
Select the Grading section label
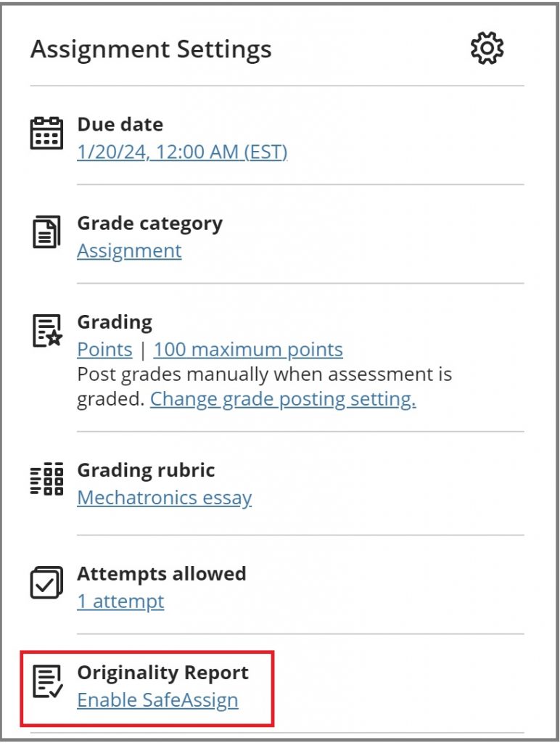113,321
